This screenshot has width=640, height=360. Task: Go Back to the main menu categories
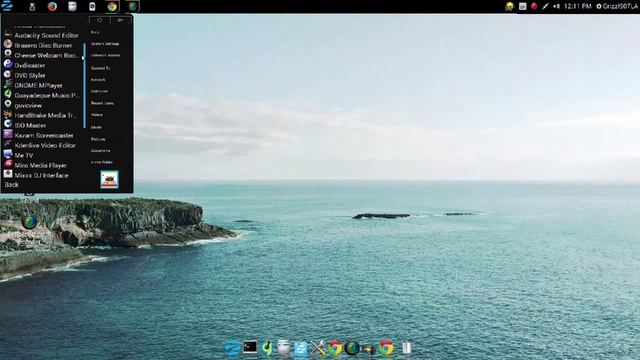pyautogui.click(x=11, y=184)
